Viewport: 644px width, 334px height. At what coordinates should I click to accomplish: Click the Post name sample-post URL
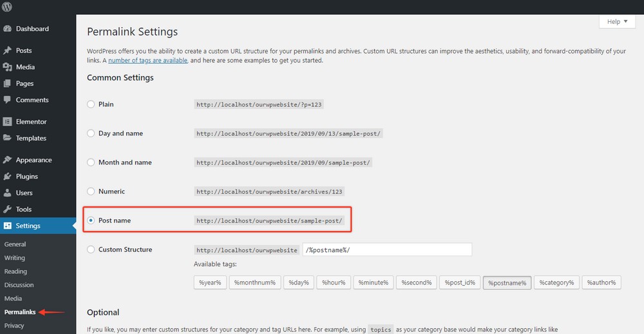[269, 221]
